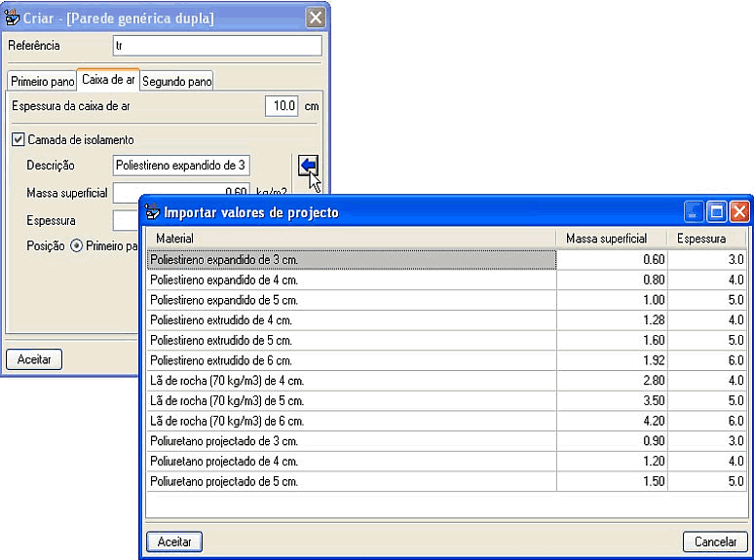
Task: Click the Importar valores de projecto title icon
Action: (152, 211)
